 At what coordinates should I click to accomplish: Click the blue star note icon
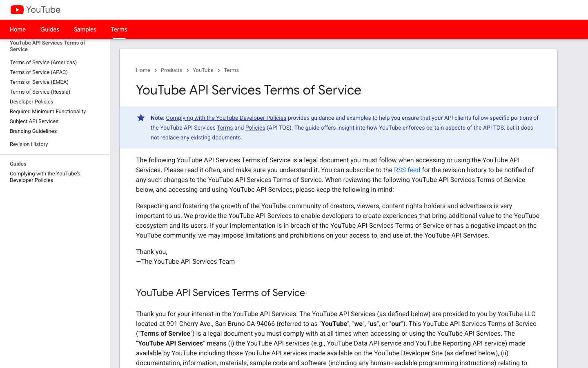click(x=141, y=118)
